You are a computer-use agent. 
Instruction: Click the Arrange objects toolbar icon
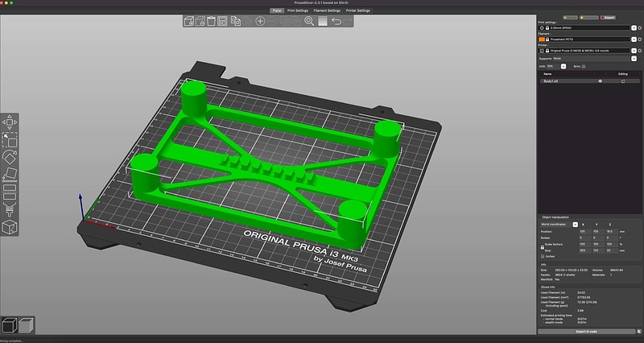[x=222, y=21]
